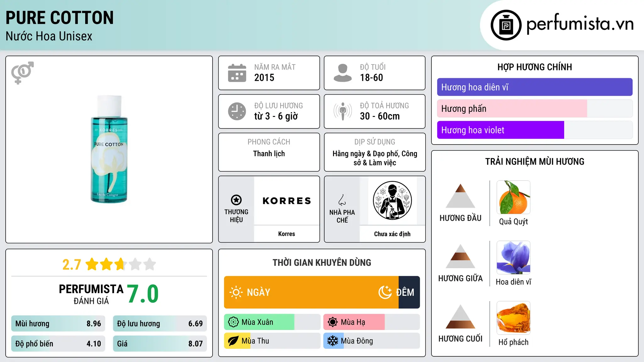
Task: Click the Korres brand name caption
Action: point(286,234)
